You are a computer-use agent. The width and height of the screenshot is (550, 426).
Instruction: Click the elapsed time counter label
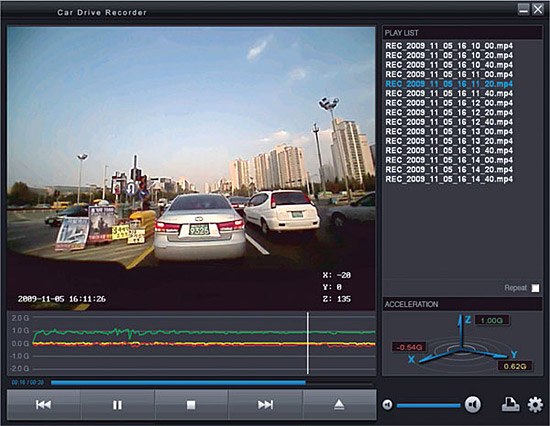(x=27, y=382)
